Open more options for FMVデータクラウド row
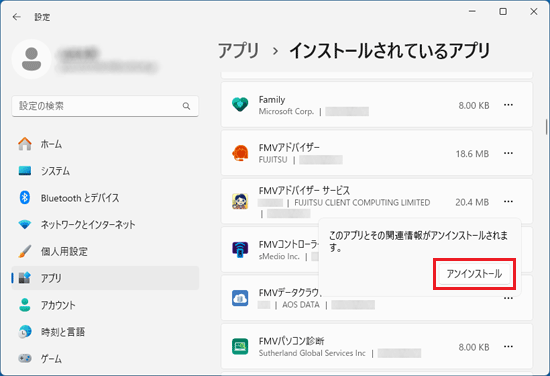 click(508, 298)
